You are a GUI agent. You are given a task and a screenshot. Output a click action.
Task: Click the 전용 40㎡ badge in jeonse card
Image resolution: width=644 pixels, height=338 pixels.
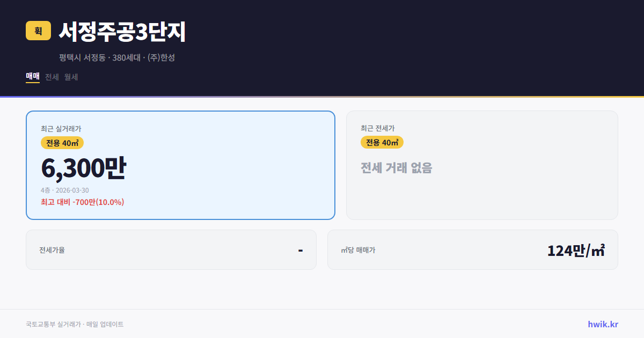[382, 142]
